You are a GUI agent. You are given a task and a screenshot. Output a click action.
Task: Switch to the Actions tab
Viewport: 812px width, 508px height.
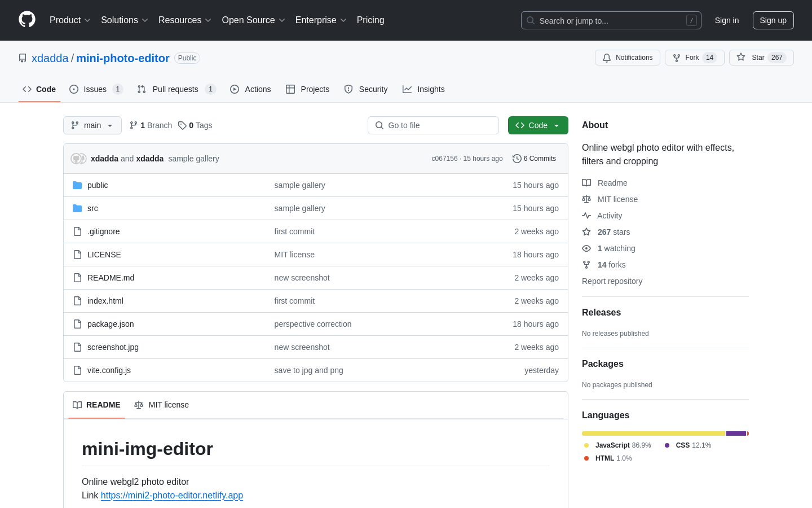(x=250, y=89)
